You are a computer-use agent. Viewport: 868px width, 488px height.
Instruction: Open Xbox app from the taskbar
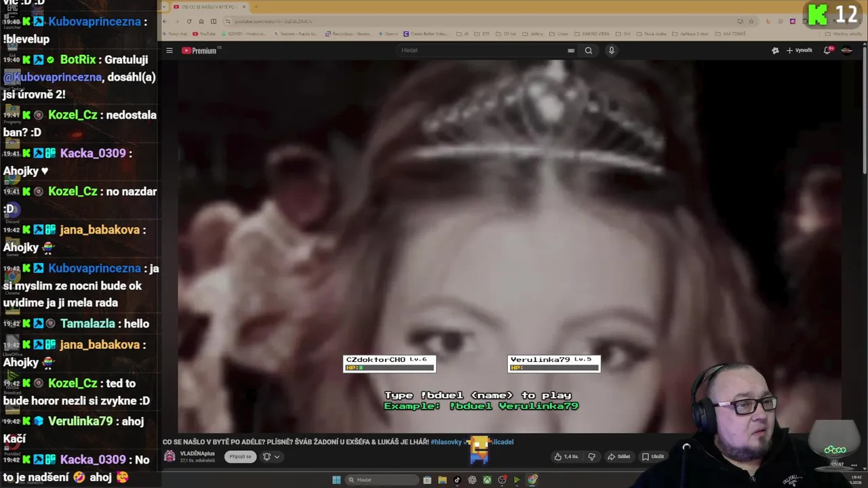tap(487, 480)
